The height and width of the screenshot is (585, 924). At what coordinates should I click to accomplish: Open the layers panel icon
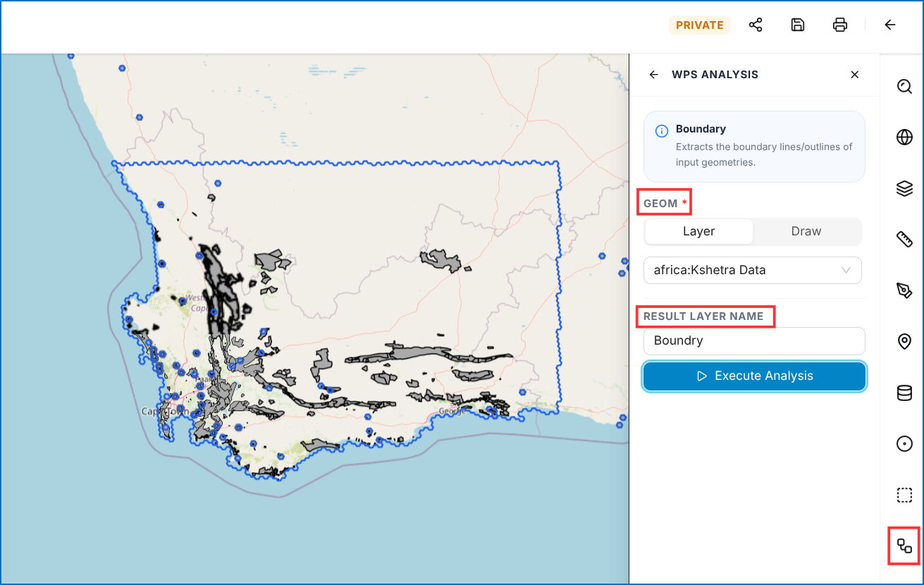[x=904, y=188]
